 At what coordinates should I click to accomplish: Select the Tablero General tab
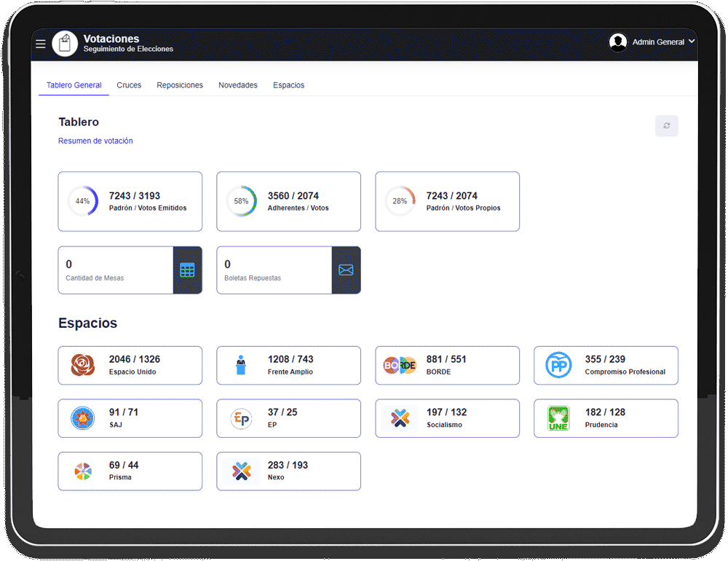tap(74, 85)
